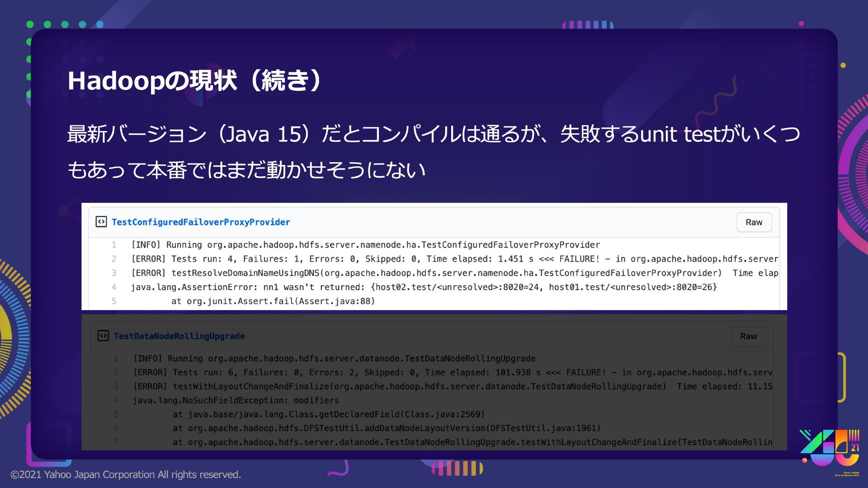Screen dimensions: 868x488
Task: Click the code file icon beside TestDataNodeRollingUpgrade
Action: [x=103, y=336]
